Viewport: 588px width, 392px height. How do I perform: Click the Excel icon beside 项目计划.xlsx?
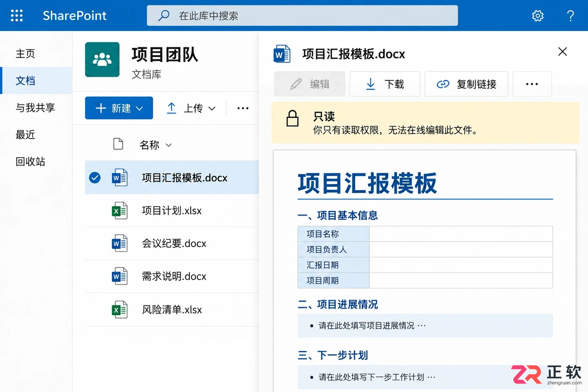120,211
